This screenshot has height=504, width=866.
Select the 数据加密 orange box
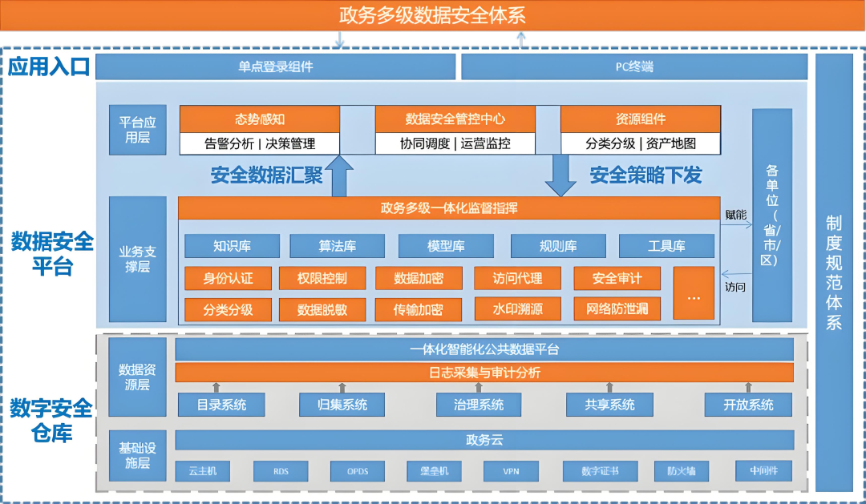419,278
